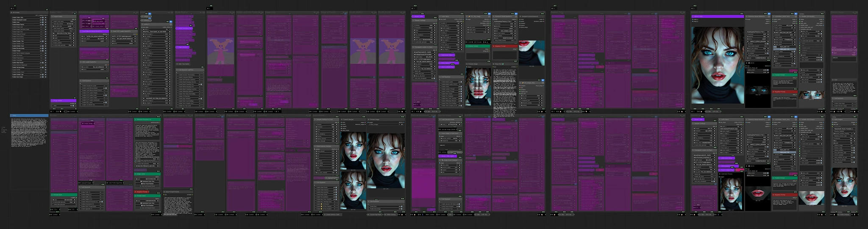Toggle Enable Save Image in All Groups
The image size is (868, 229).
pos(43,77)
